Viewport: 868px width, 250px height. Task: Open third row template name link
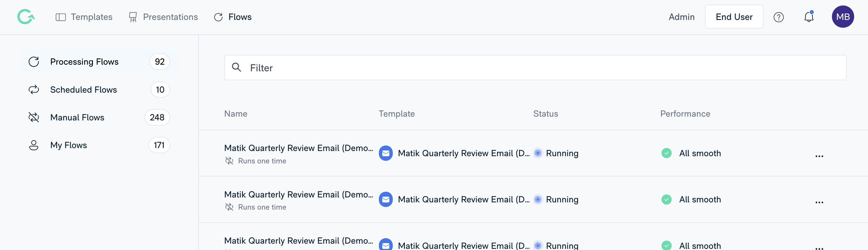click(464, 245)
